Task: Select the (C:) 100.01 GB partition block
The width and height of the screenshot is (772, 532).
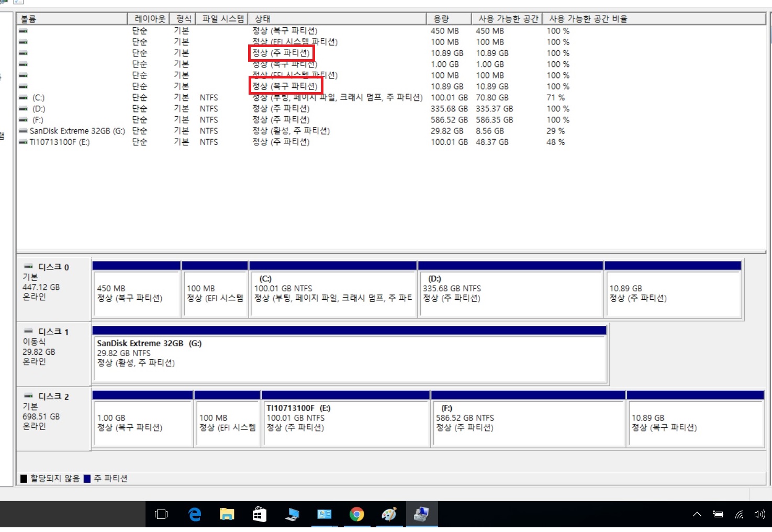Action: point(333,289)
